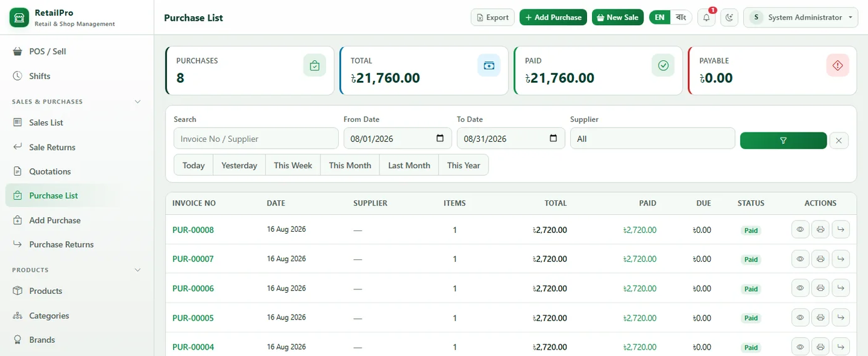The image size is (868, 356).
Task: Clear filters with X button
Action: point(839,141)
